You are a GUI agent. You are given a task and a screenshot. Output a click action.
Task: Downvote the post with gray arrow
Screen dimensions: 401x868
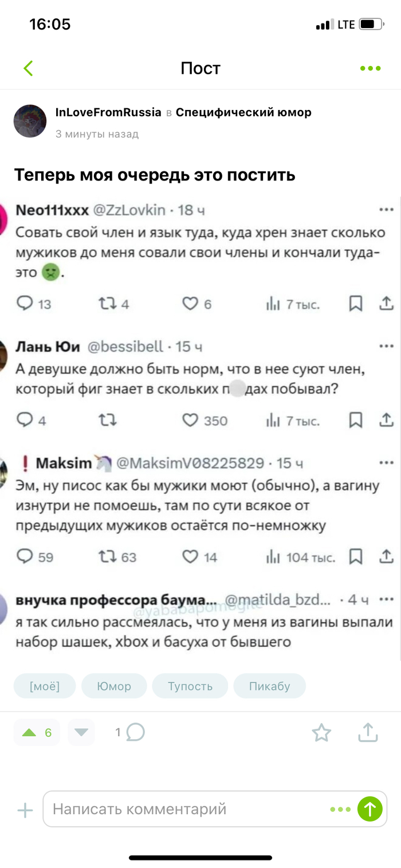(x=81, y=732)
